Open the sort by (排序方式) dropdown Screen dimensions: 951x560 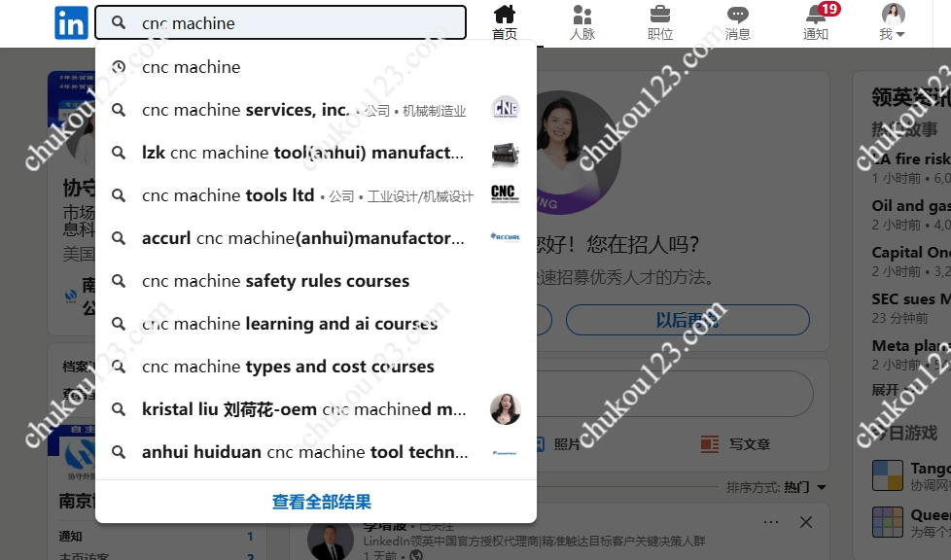[x=776, y=487]
